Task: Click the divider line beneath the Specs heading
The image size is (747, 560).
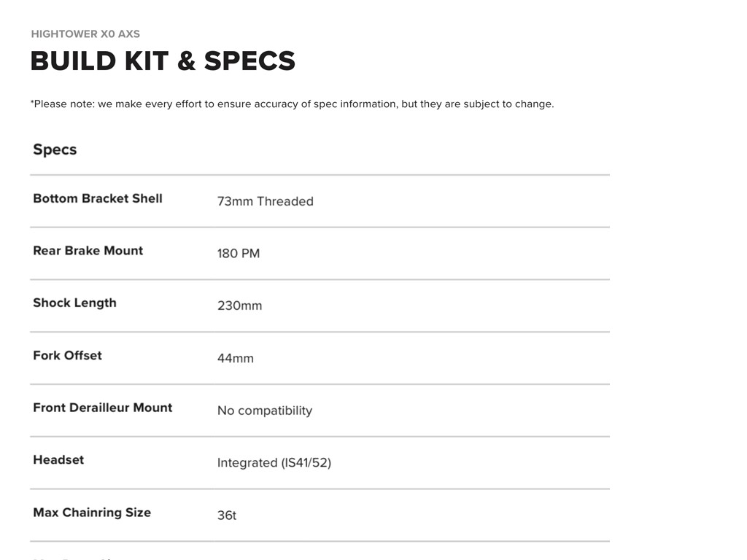Action: [320, 175]
